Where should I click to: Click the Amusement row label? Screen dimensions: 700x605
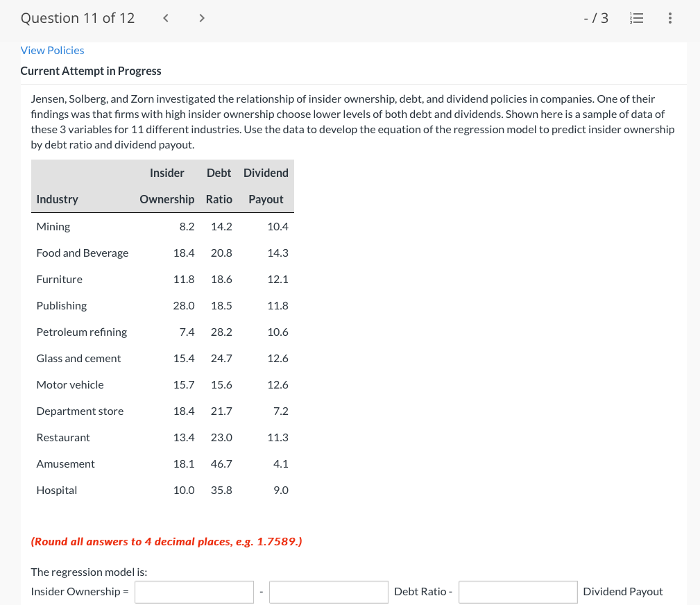click(x=66, y=463)
